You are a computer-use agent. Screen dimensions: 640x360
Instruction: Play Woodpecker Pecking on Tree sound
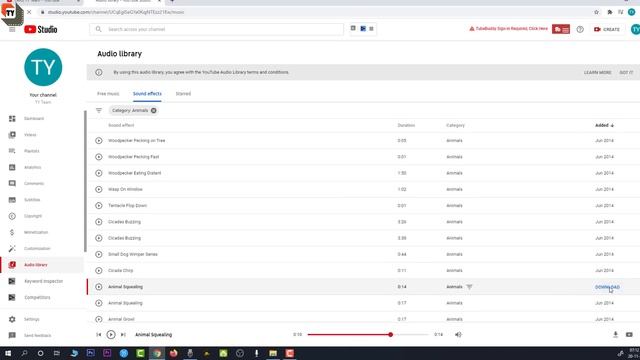[x=99, y=140]
